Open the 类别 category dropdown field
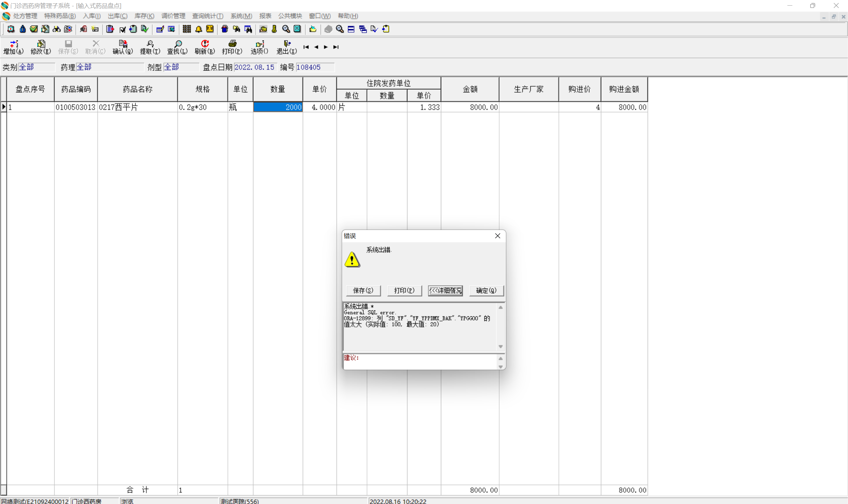This screenshot has width=848, height=504. pos(36,67)
